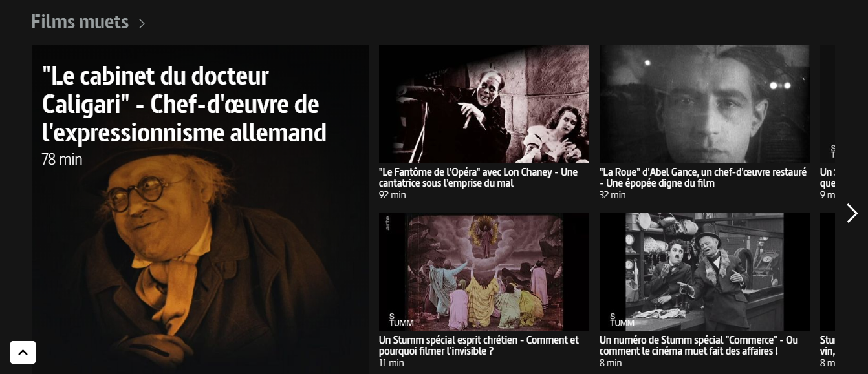Click the scroll-to-top arrow button
This screenshot has height=374, width=868.
[x=23, y=353]
